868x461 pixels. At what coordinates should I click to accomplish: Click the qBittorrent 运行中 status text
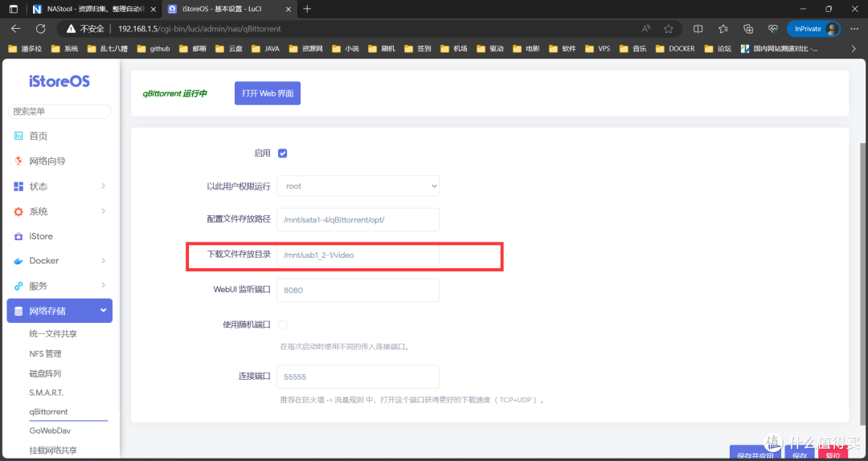click(175, 93)
